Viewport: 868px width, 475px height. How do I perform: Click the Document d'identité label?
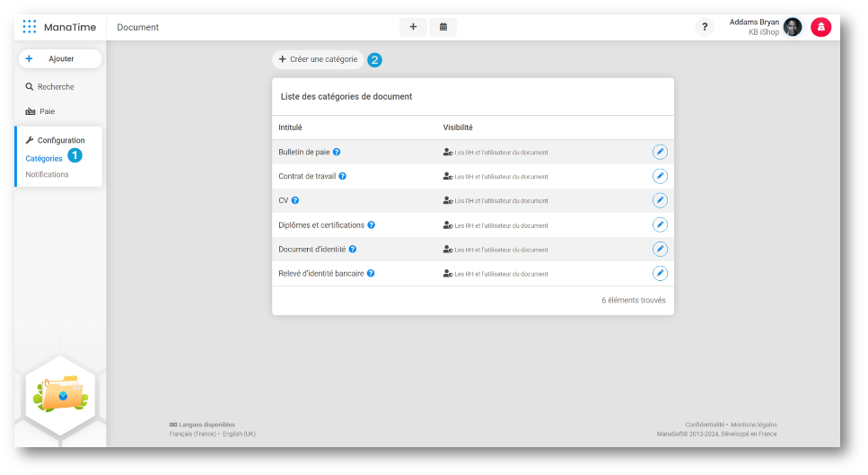(311, 249)
